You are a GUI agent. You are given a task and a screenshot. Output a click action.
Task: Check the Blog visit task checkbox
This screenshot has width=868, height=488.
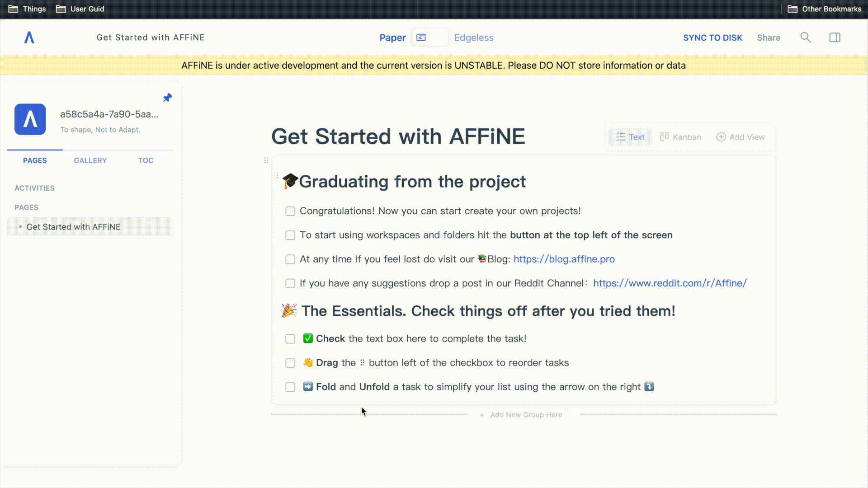click(x=290, y=259)
